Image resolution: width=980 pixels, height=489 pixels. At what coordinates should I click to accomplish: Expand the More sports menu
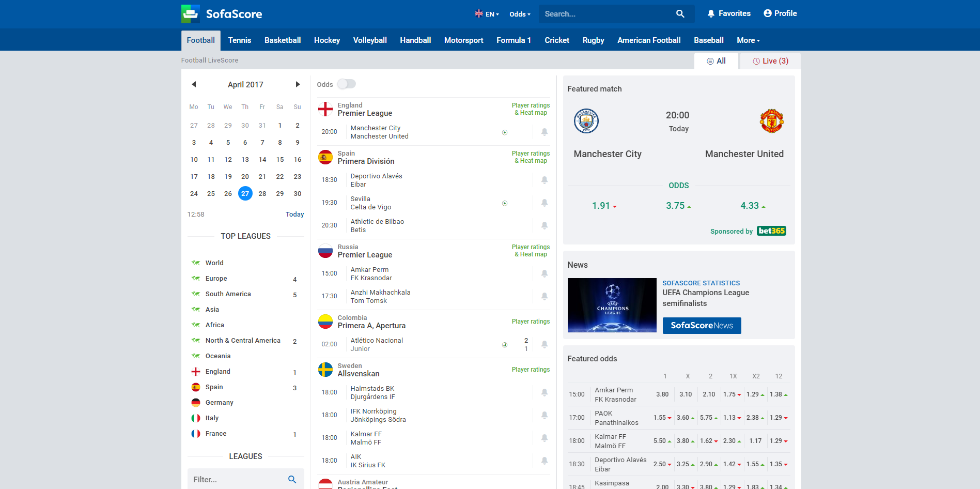748,40
